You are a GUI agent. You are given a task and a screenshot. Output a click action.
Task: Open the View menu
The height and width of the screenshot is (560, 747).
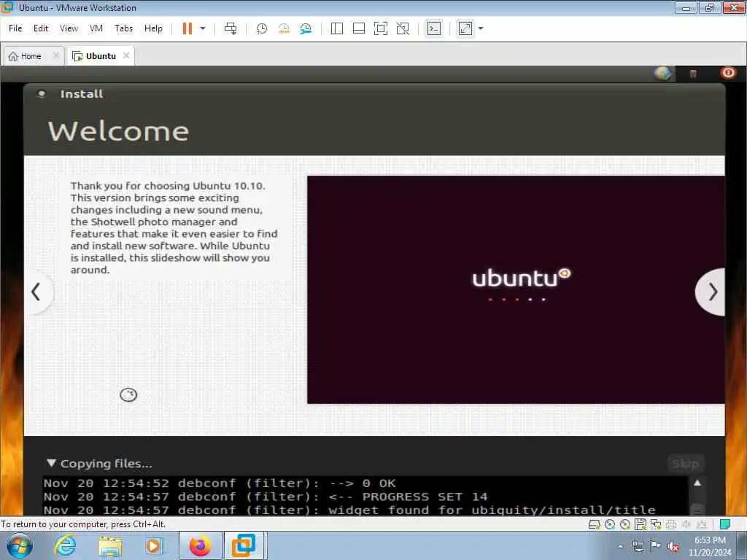69,28
